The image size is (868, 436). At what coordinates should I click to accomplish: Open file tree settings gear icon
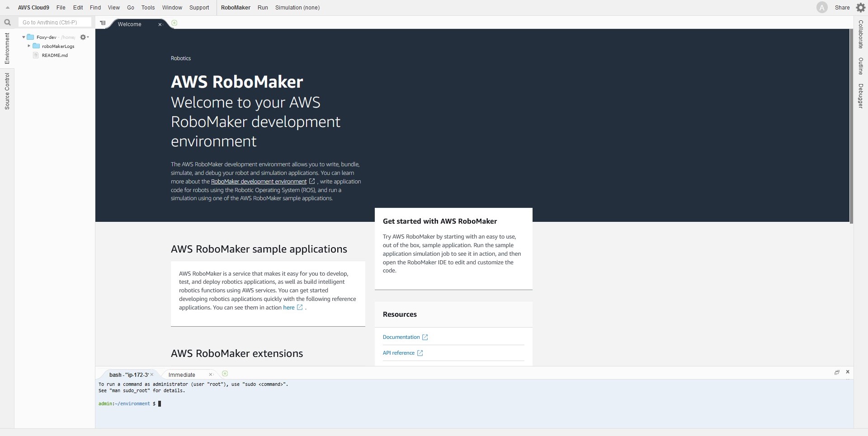[84, 37]
